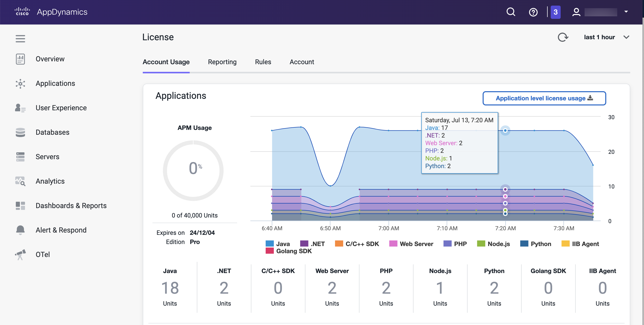This screenshot has width=644, height=325.
Task: Click the User Experience sidebar icon
Action: pyautogui.click(x=20, y=108)
